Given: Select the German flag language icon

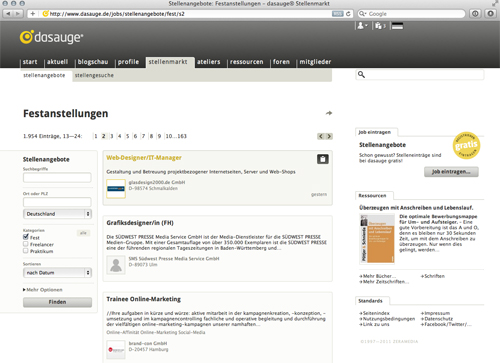Looking at the screenshot, I should coord(397,26).
